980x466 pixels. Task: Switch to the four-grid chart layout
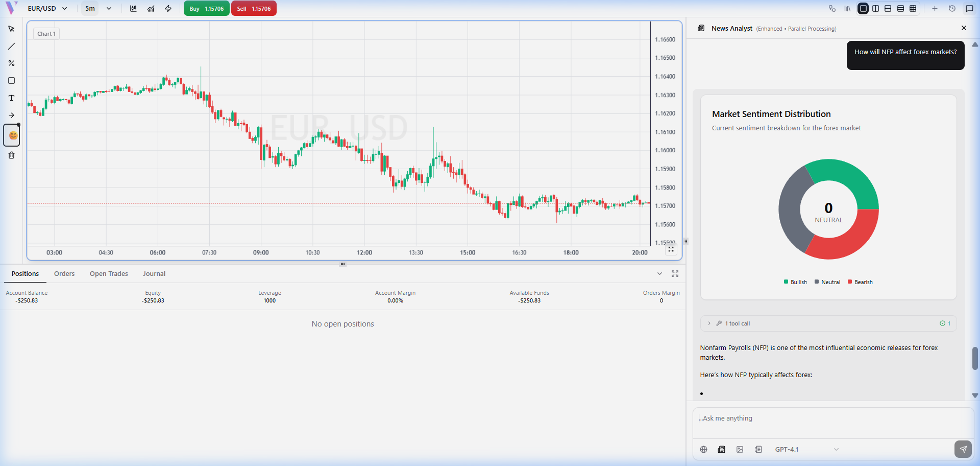(x=913, y=9)
